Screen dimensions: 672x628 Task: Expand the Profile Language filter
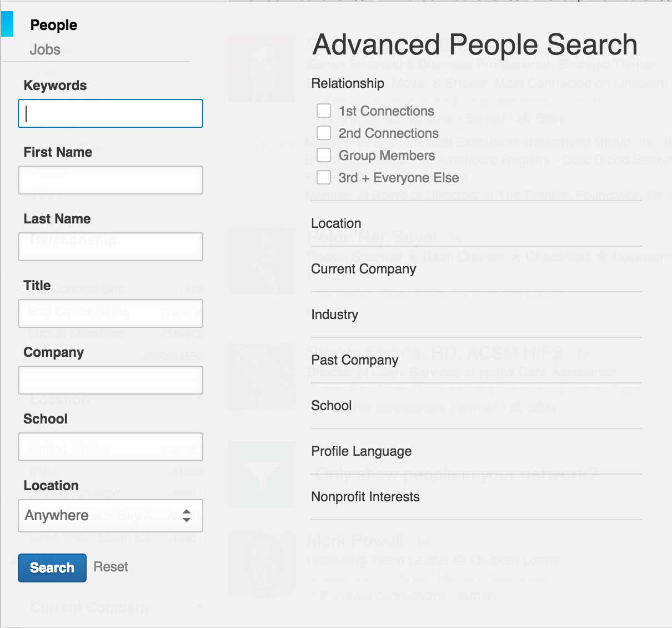[x=361, y=451]
